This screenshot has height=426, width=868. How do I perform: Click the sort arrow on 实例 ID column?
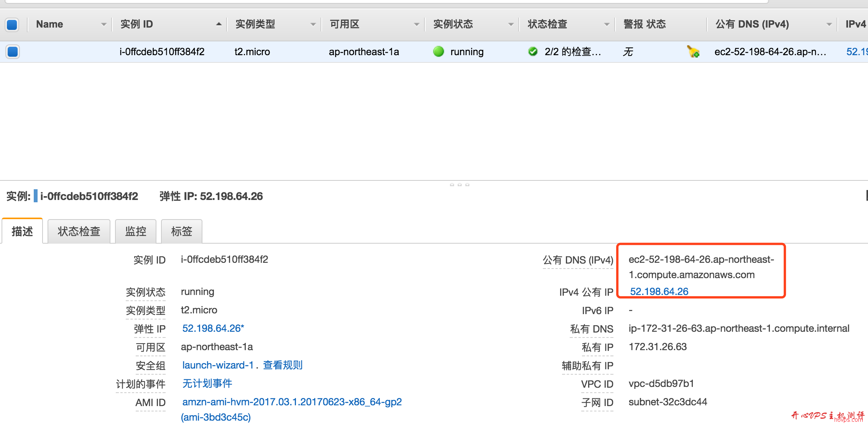219,24
